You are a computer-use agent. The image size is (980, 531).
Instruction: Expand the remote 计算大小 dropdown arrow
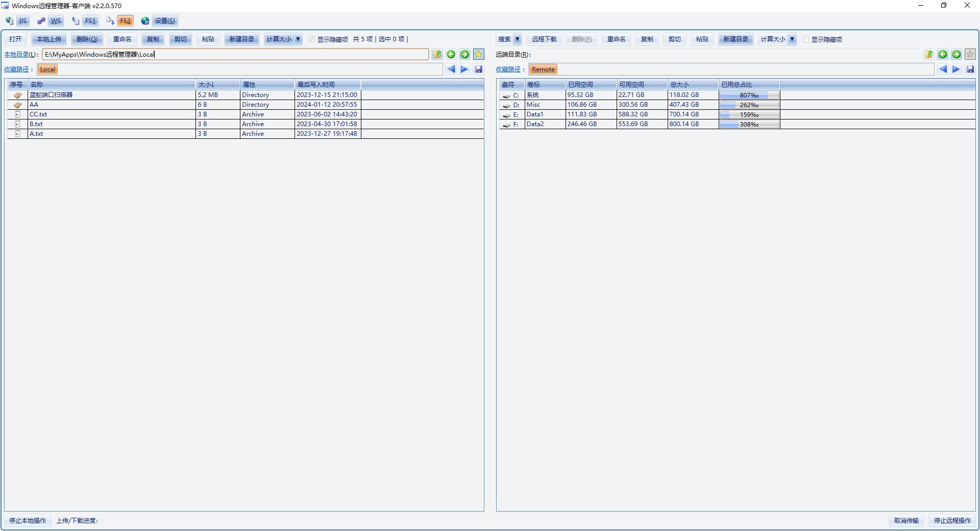click(792, 39)
